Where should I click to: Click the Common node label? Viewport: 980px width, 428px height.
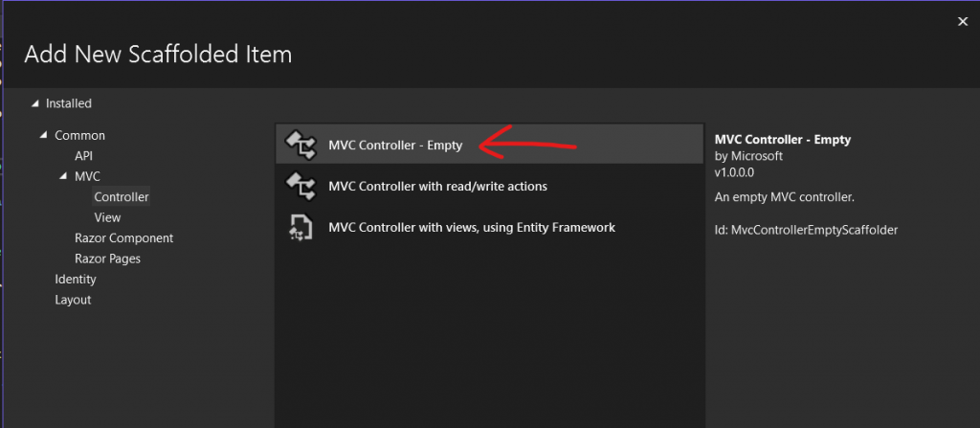(79, 136)
